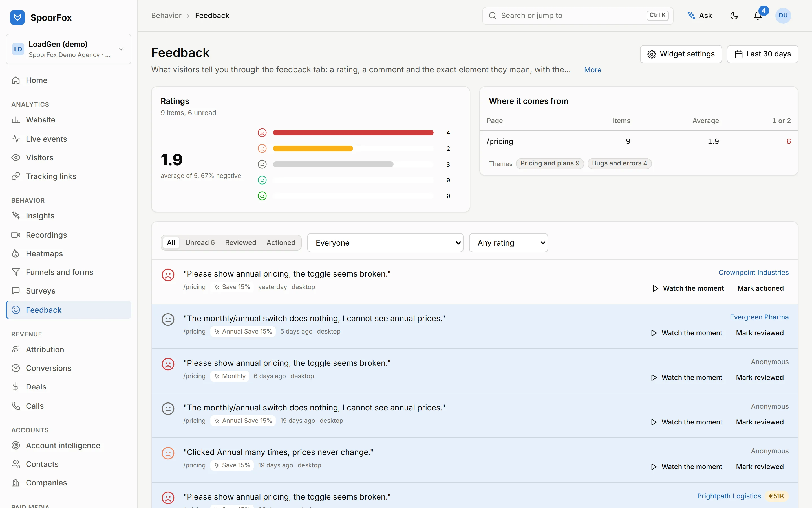Screen dimensions: 812x508
Task: Open the Evergreen Pharma company link
Action: tap(759, 317)
